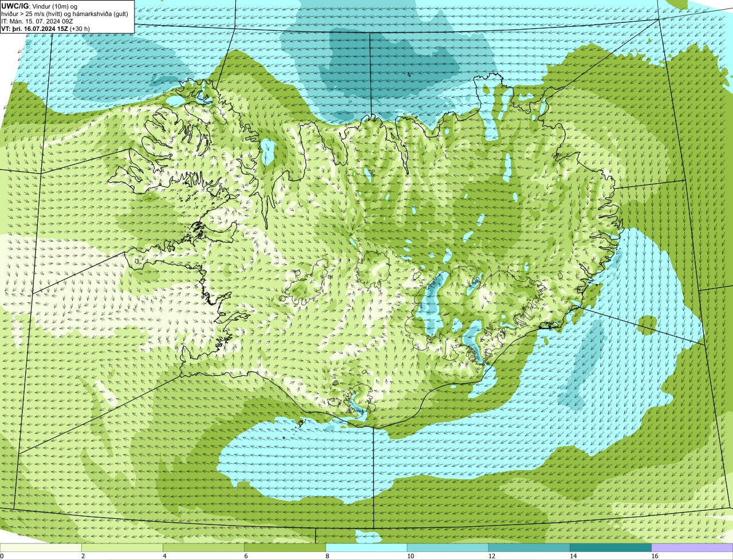Click the scale label '8' under the color bar
This screenshot has width=733, height=560.
pyautogui.click(x=328, y=556)
